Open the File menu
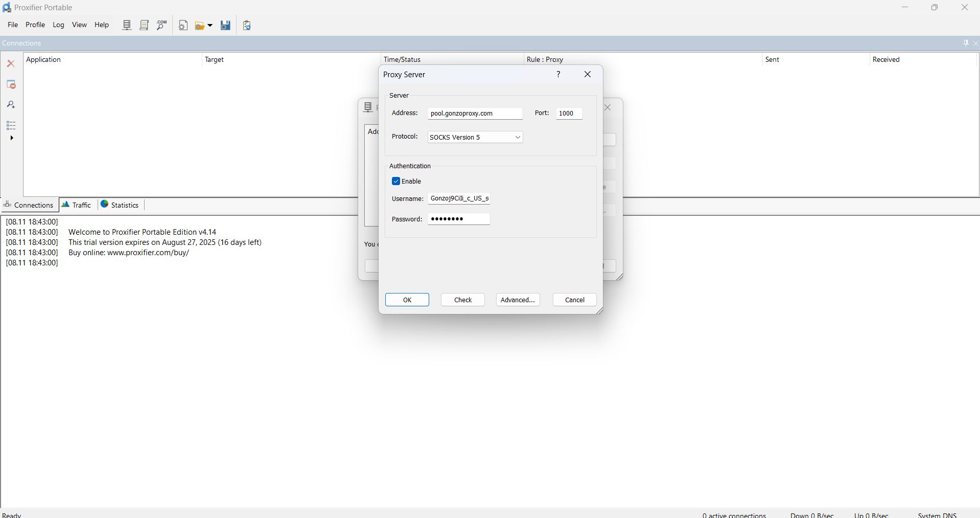Screen dimensions: 980x518 click(13, 25)
